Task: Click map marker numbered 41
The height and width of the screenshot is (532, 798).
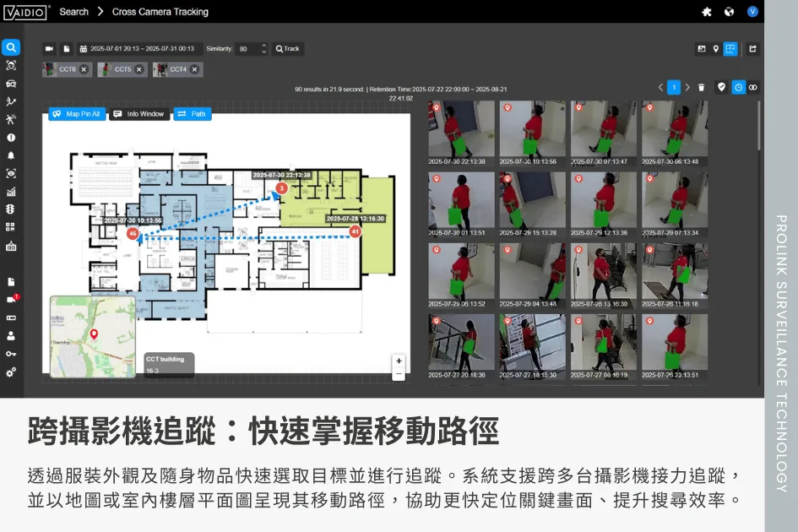Action: pyautogui.click(x=356, y=231)
